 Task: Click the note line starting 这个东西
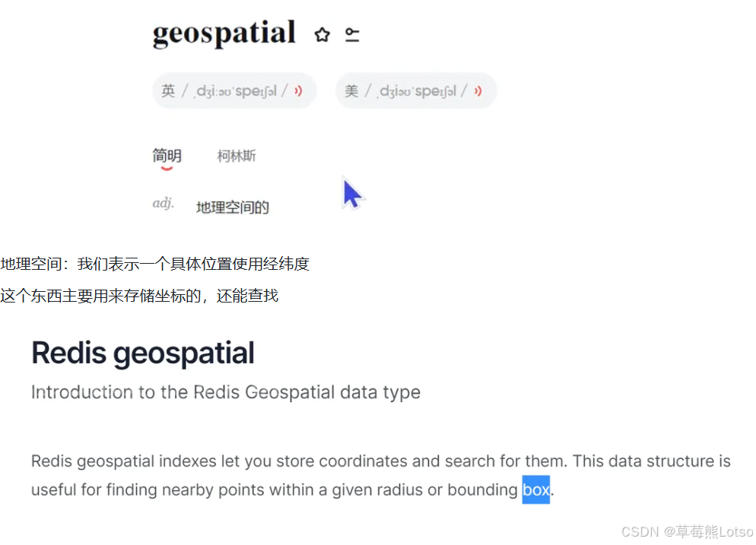(139, 296)
